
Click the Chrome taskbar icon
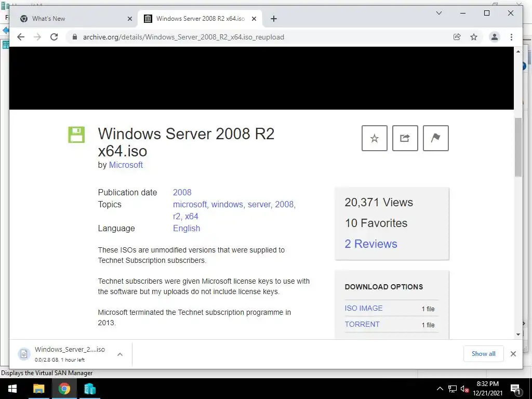[64, 389]
